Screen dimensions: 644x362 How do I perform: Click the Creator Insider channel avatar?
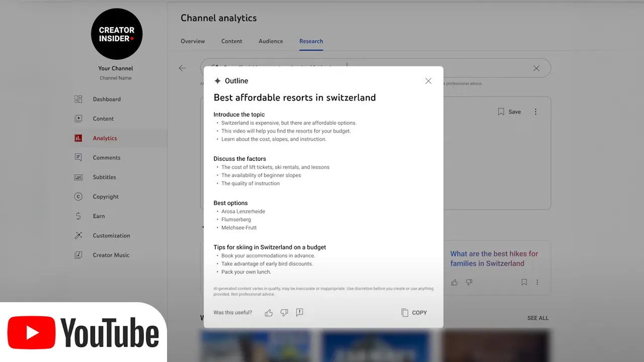click(117, 34)
